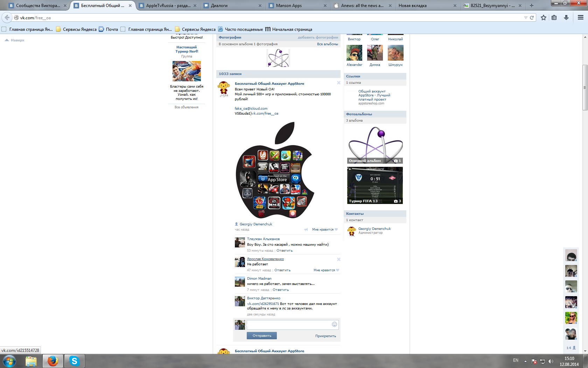
Task: Click the network tray icon
Action: (x=542, y=361)
